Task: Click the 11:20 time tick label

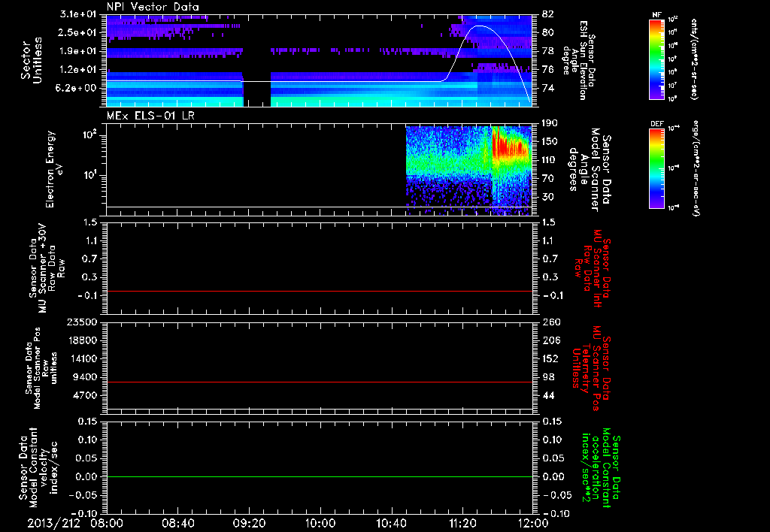Action: tap(462, 523)
